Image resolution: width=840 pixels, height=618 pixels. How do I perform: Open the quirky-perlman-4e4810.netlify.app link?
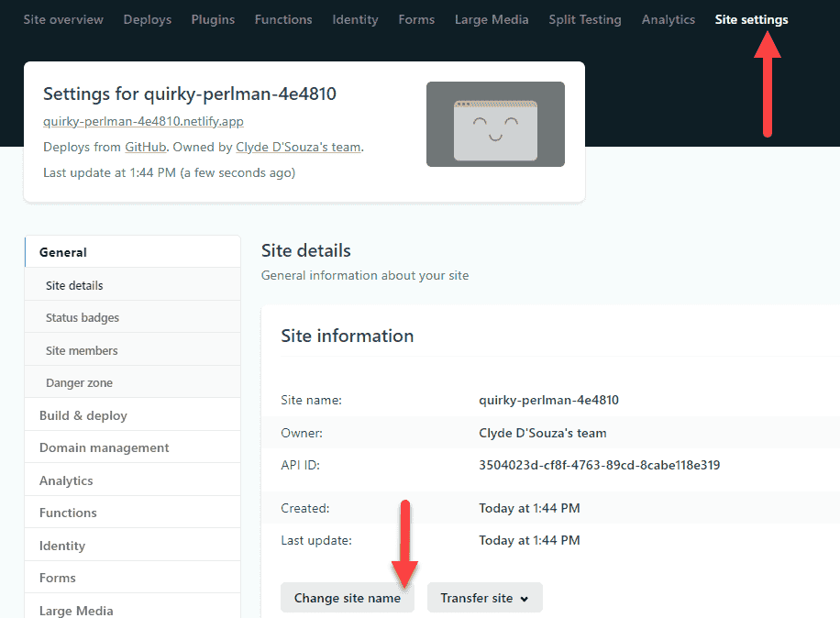point(143,122)
